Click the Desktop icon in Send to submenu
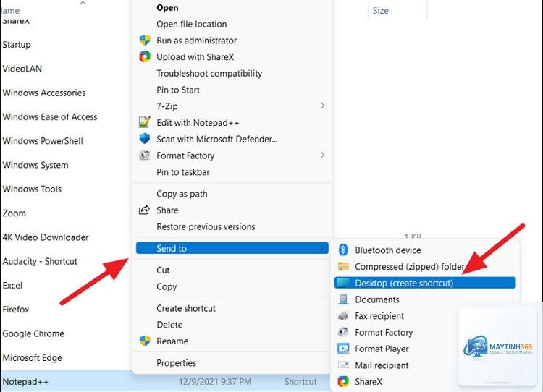Screen dimensions: 543x392 point(343,283)
